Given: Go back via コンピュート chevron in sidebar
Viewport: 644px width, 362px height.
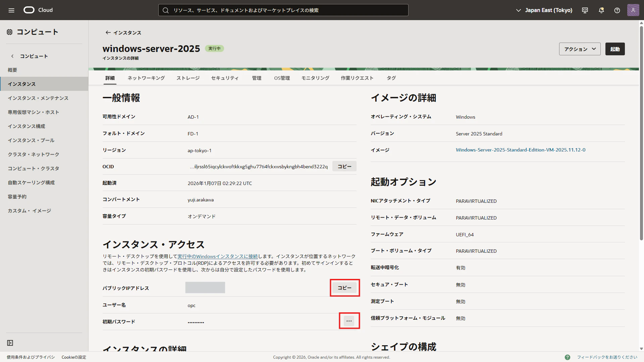Looking at the screenshot, I should point(12,56).
